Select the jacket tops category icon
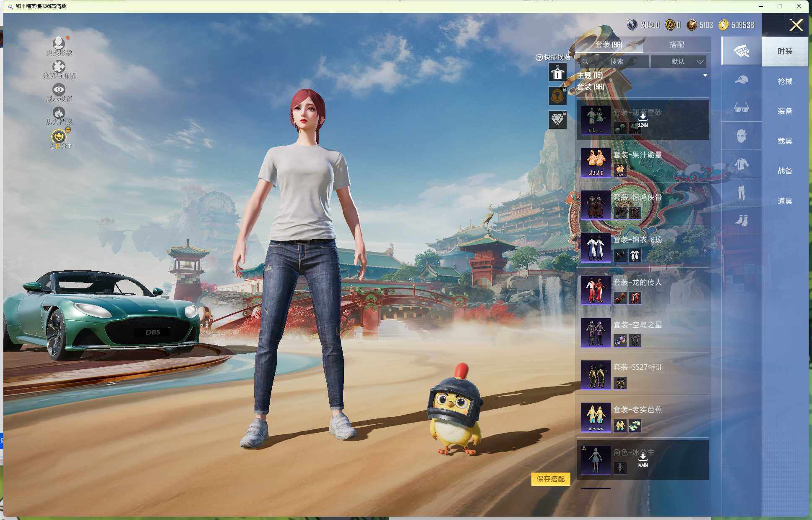Image resolution: width=812 pixels, height=520 pixels. click(x=741, y=164)
